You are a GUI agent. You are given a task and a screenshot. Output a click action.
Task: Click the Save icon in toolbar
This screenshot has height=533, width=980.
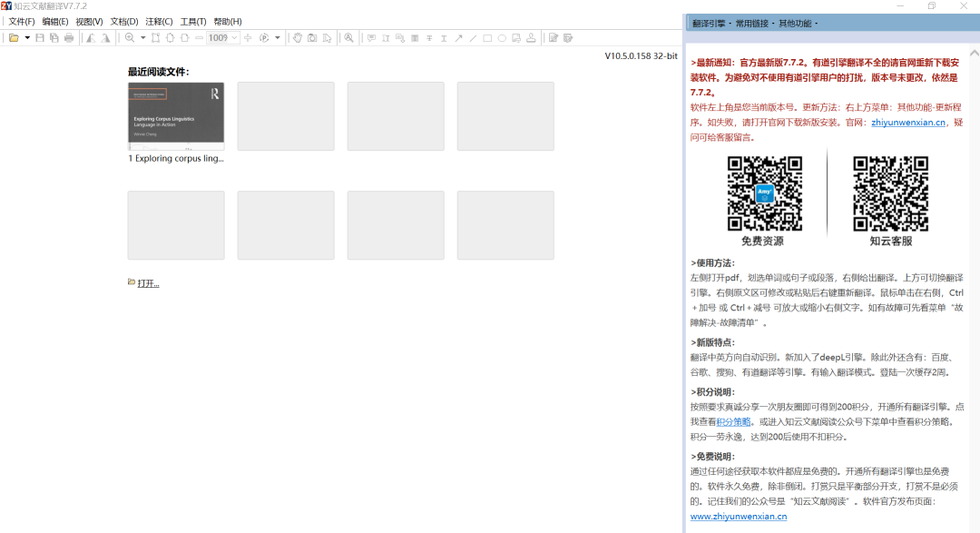coord(40,38)
